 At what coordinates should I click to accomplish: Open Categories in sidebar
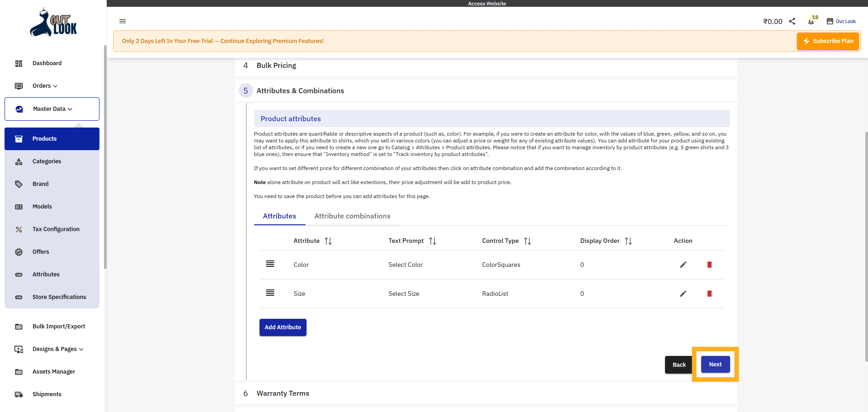click(x=47, y=161)
